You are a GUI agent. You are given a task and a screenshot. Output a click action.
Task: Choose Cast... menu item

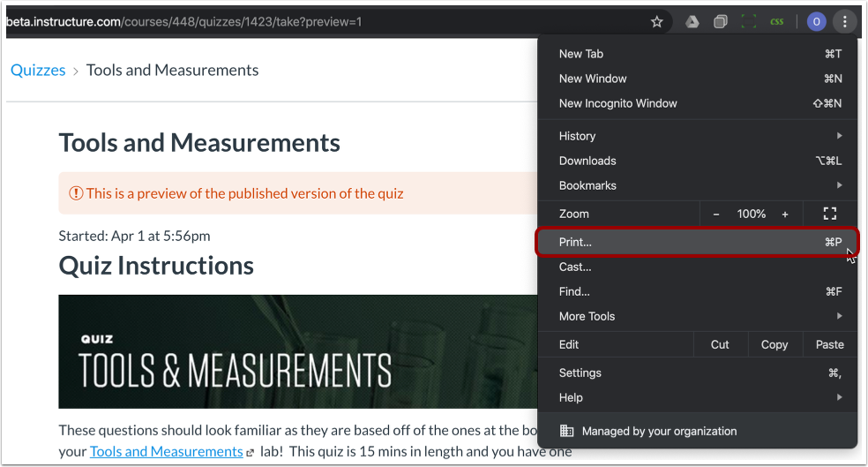point(697,267)
